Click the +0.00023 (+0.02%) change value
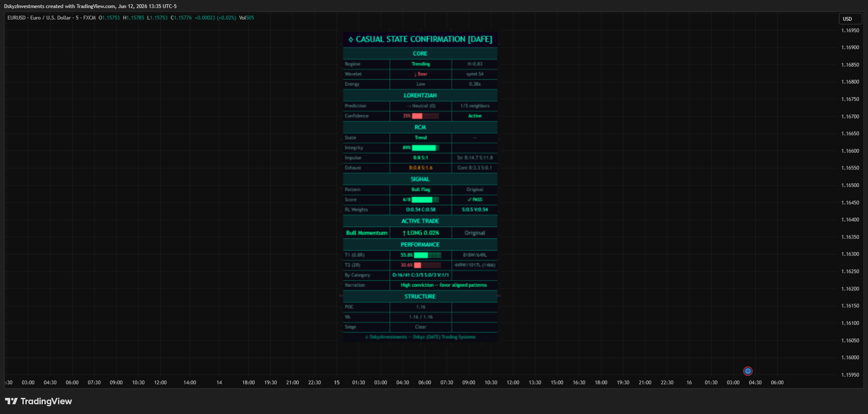This screenshot has width=868, height=414. tap(215, 18)
